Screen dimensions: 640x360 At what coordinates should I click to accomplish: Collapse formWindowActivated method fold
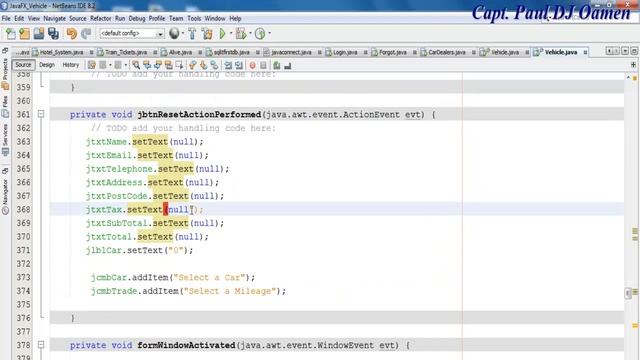41,345
